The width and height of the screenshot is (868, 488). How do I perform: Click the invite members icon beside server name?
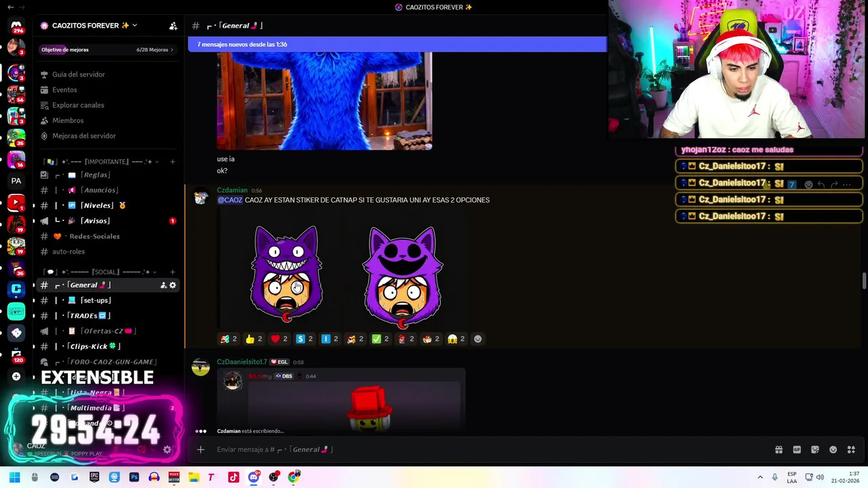point(173,26)
